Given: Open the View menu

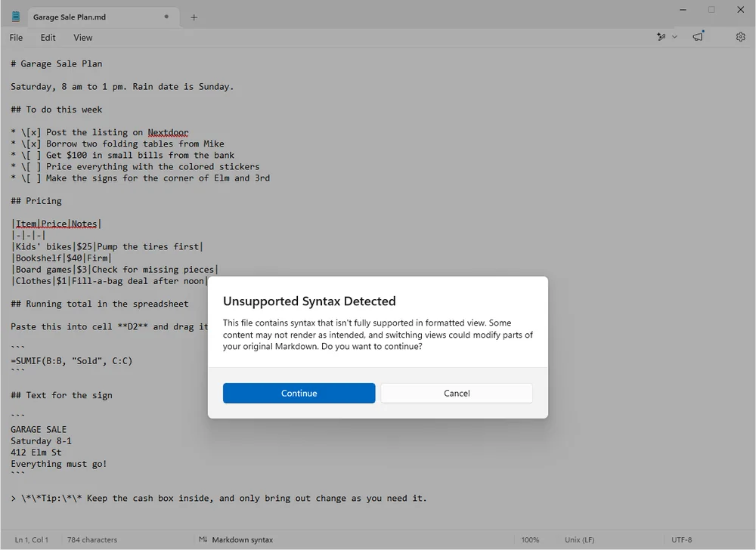Looking at the screenshot, I should click(83, 38).
